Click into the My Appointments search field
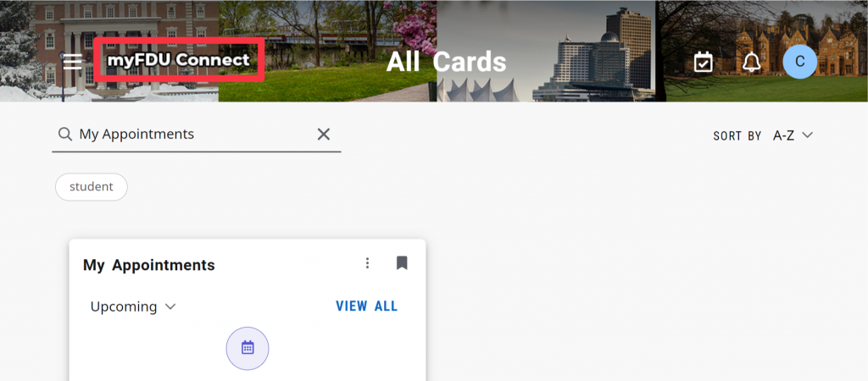This screenshot has width=868, height=381. (196, 134)
